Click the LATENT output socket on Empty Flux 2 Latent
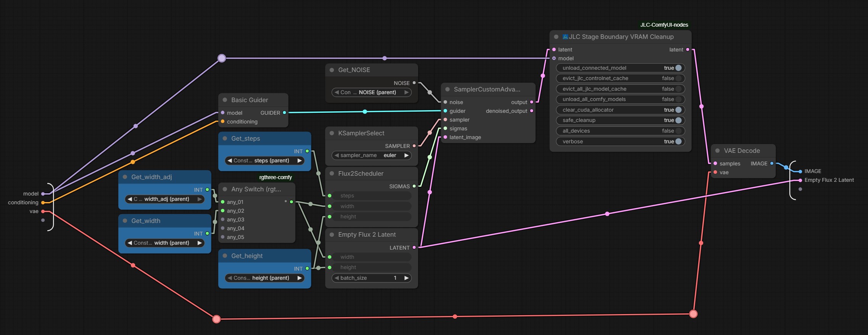868x335 pixels. coord(414,247)
